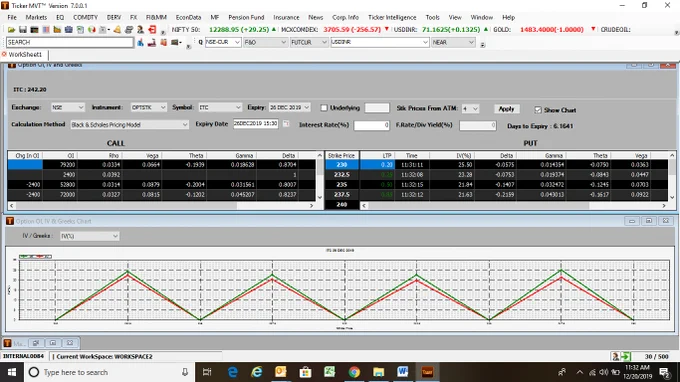This screenshot has width=680, height=382.
Task: Click the blue briefcase portfolio icon
Action: (x=69, y=29)
